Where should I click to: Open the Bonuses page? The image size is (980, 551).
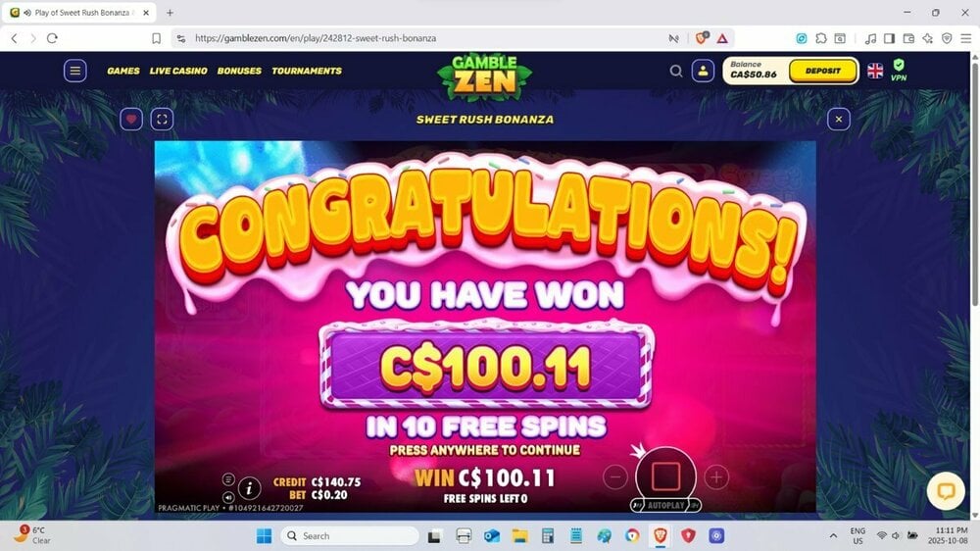click(239, 71)
